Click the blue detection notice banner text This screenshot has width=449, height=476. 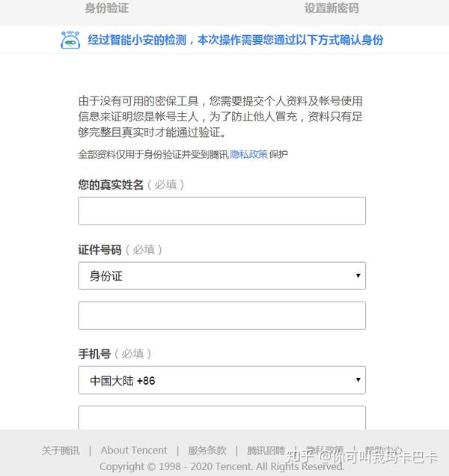235,40
